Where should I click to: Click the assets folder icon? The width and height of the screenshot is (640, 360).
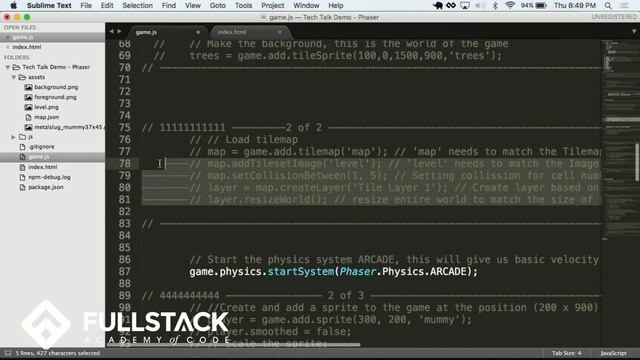[x=22, y=77]
